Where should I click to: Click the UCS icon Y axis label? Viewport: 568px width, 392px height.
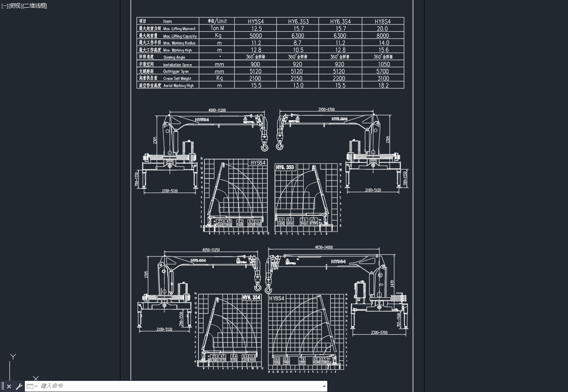click(x=13, y=356)
